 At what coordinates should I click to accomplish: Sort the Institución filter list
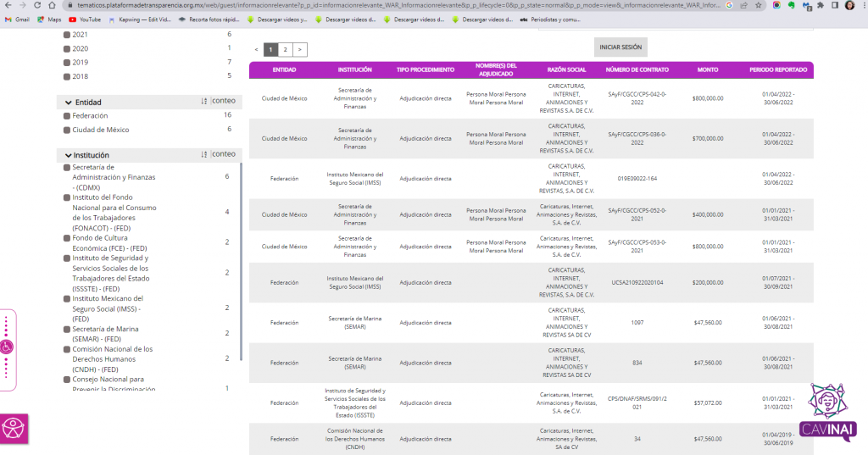pos(204,154)
